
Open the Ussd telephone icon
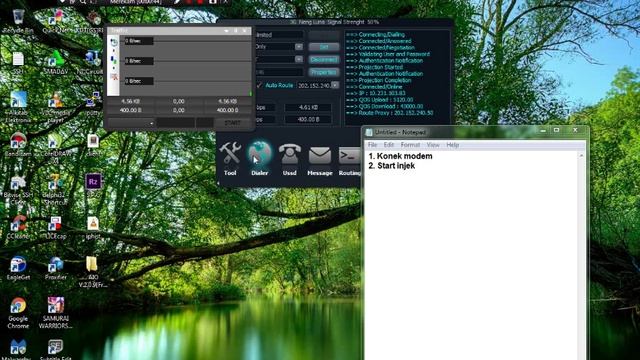(289, 159)
